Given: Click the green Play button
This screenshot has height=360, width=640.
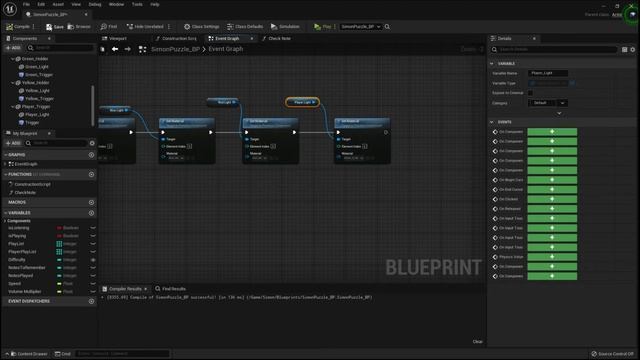Looking at the screenshot, I should point(322,27).
